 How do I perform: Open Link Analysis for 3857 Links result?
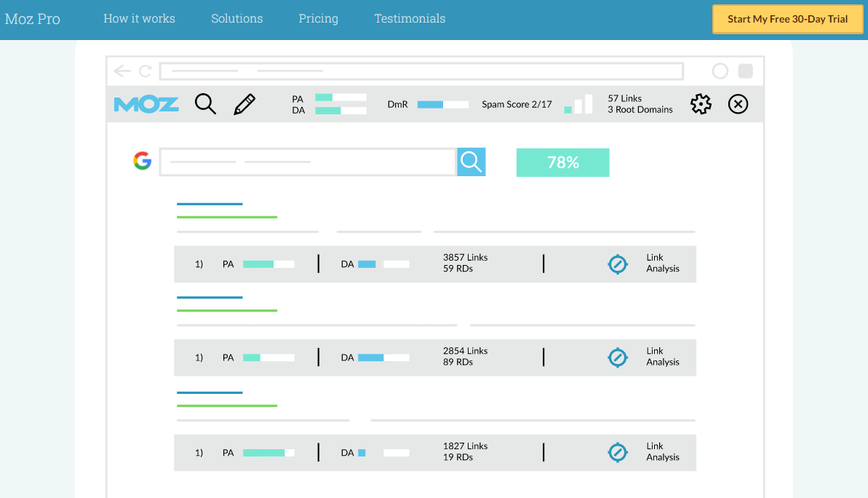coord(663,263)
